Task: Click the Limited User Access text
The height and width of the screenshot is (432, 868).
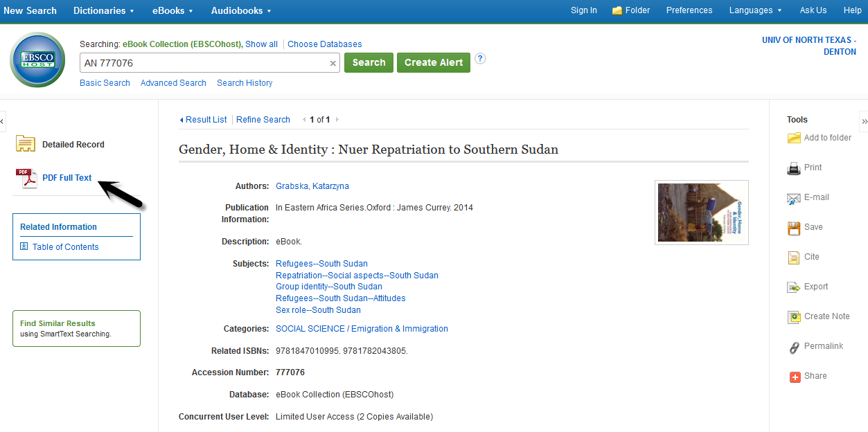Action: (x=354, y=417)
